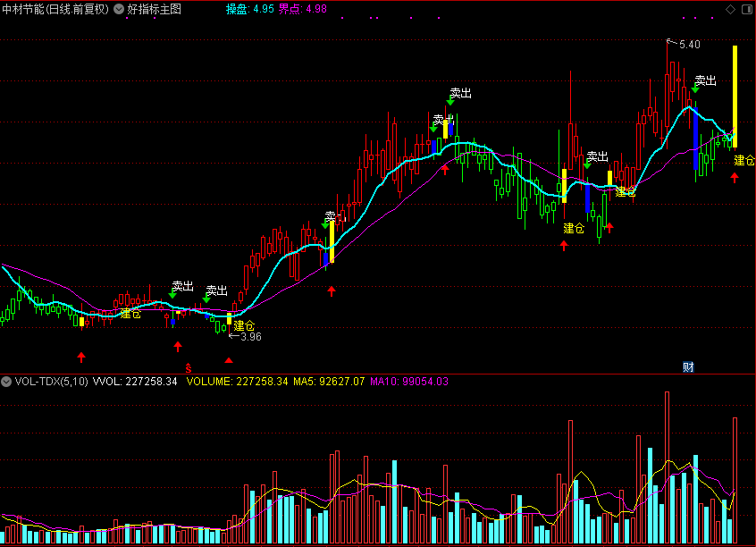The height and width of the screenshot is (547, 756).
Task: Click the diamond icon at top right
Action: (x=730, y=9)
